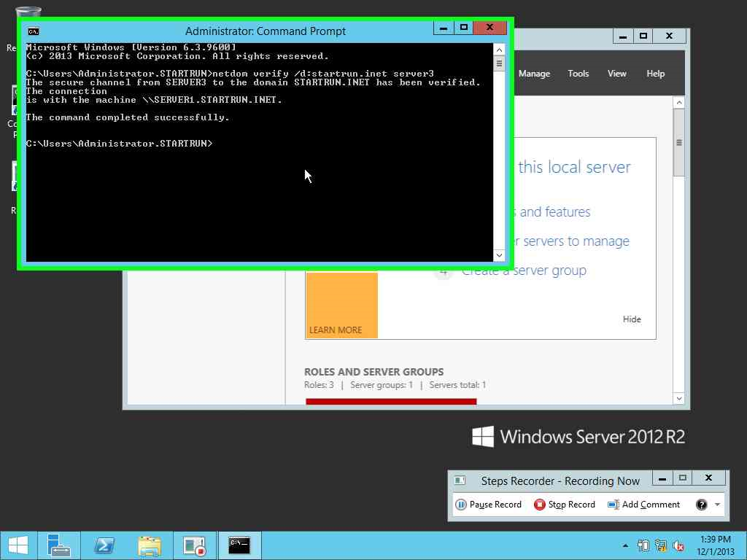
Task: Open the help dropdown in Steps Recorder
Action: click(718, 504)
